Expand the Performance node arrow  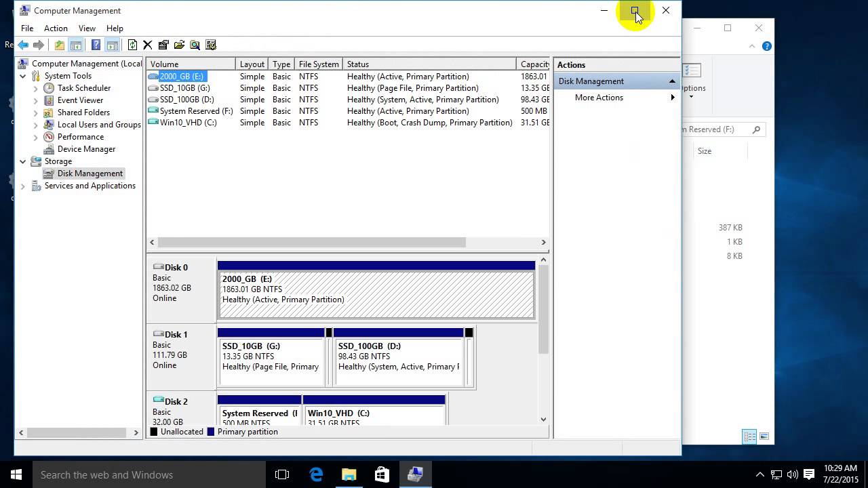pyautogui.click(x=36, y=137)
